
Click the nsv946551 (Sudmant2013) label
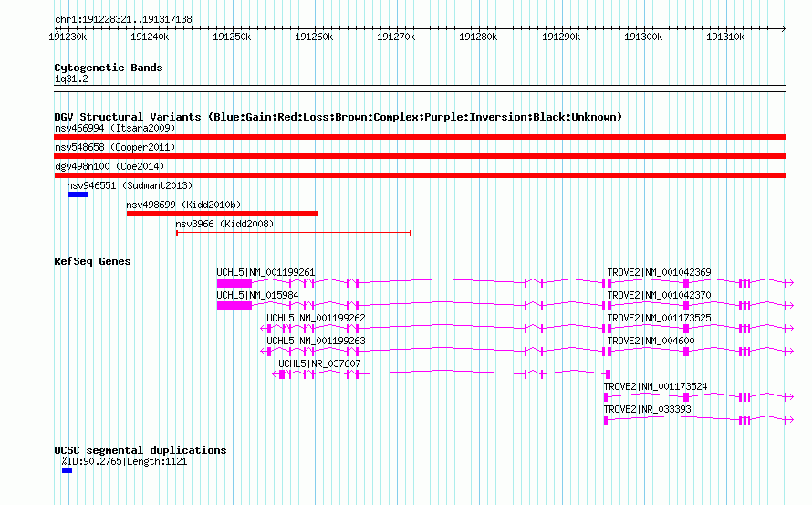tap(130, 185)
